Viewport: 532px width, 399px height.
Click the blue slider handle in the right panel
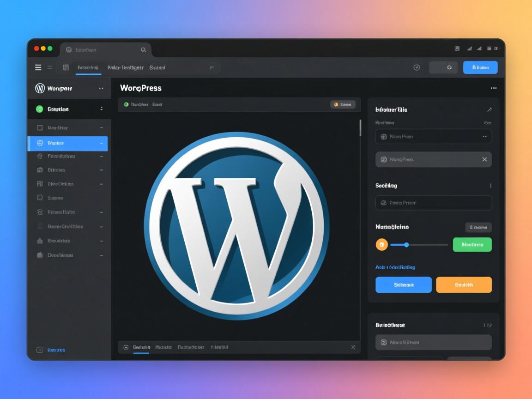(x=406, y=245)
